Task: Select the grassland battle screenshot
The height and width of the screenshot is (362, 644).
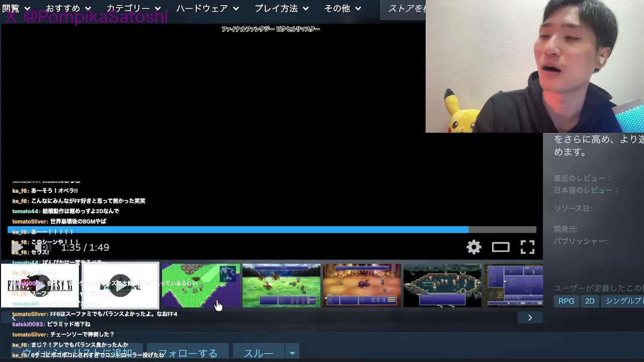Action: click(x=281, y=286)
